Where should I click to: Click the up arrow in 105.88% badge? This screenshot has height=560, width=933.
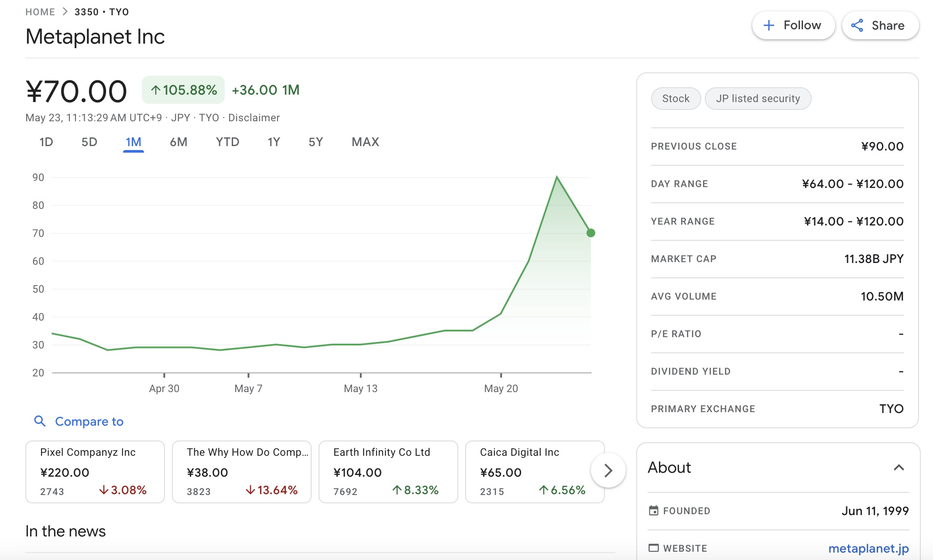(x=156, y=90)
